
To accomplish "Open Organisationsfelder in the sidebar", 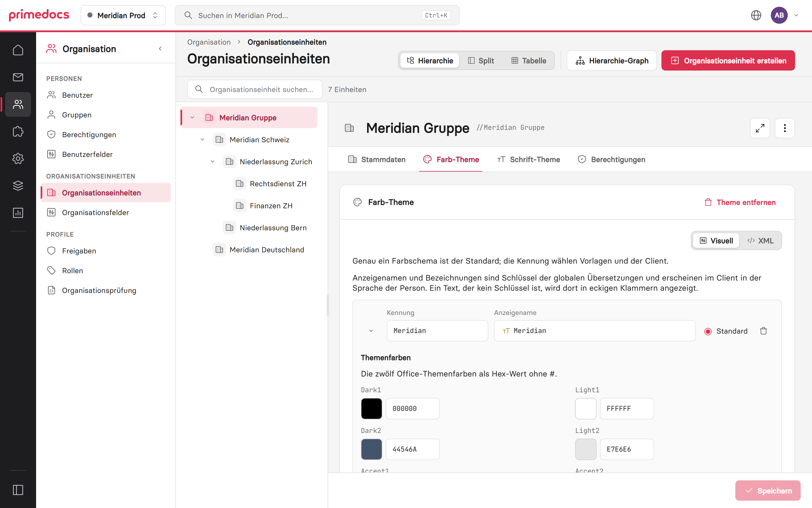I will coord(106,212).
